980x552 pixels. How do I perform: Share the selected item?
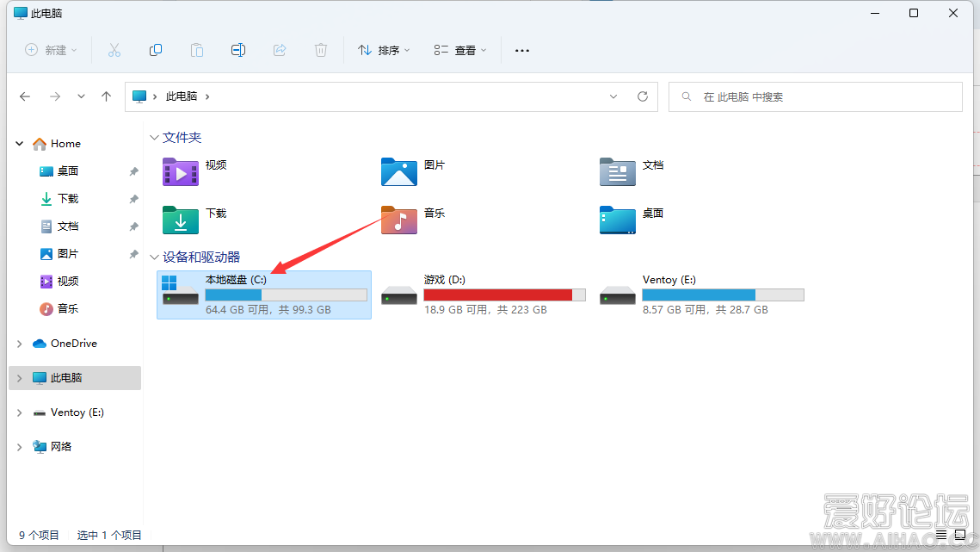280,50
